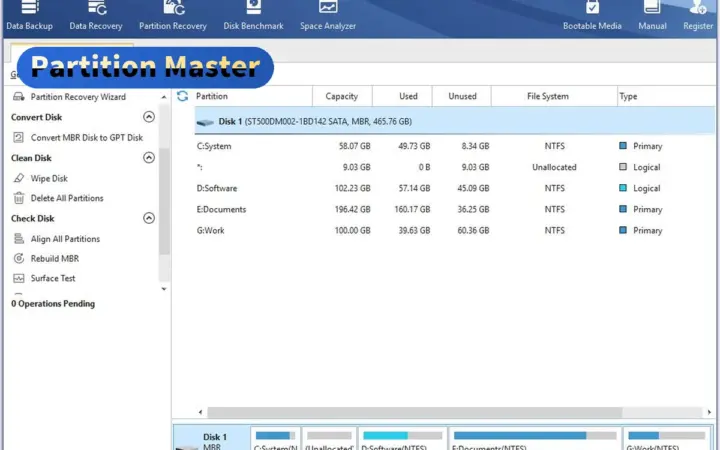The image size is (720, 450).
Task: Click the Primary color square for G:Work
Action: pyautogui.click(x=623, y=230)
